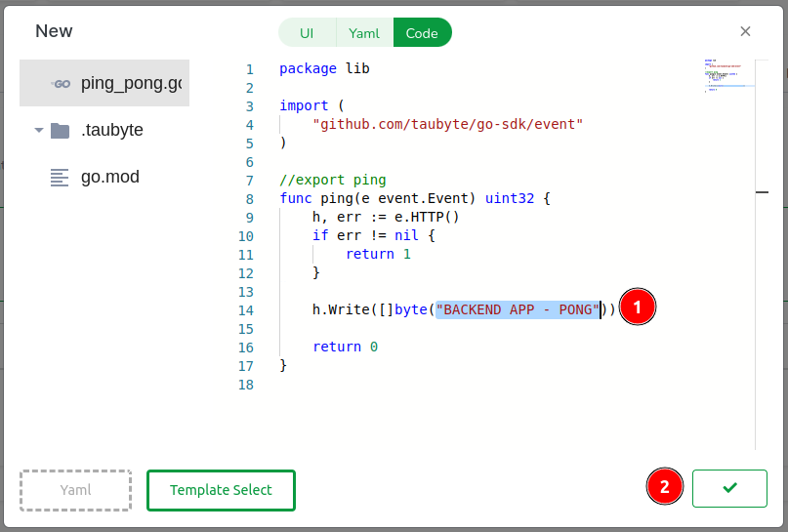Click the "return 0" code line

(x=345, y=348)
